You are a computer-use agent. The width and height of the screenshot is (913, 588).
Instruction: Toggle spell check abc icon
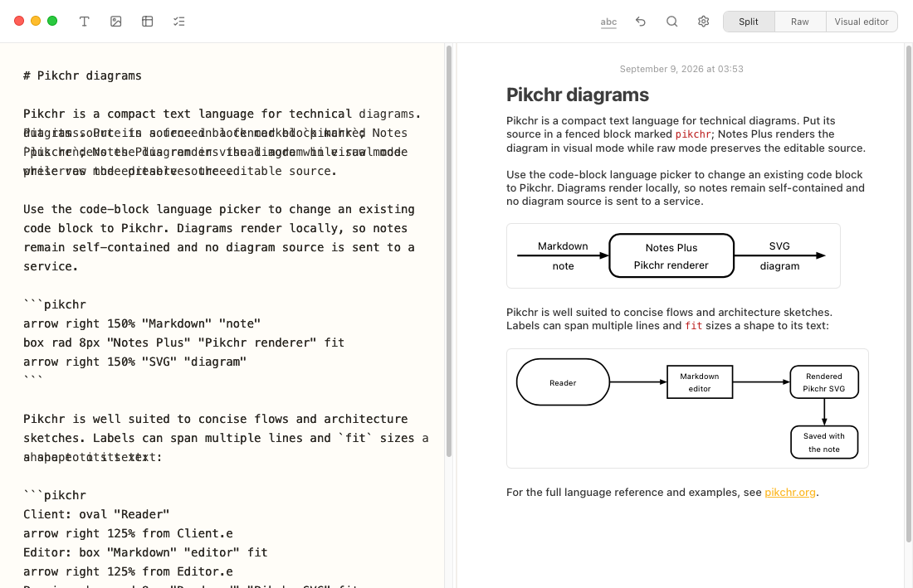[608, 22]
